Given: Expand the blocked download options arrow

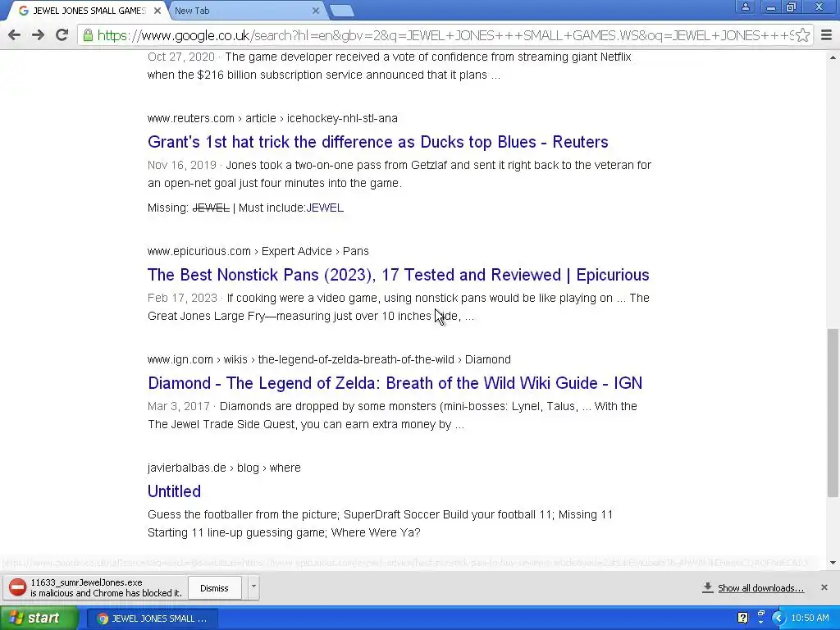Looking at the screenshot, I should [x=253, y=587].
